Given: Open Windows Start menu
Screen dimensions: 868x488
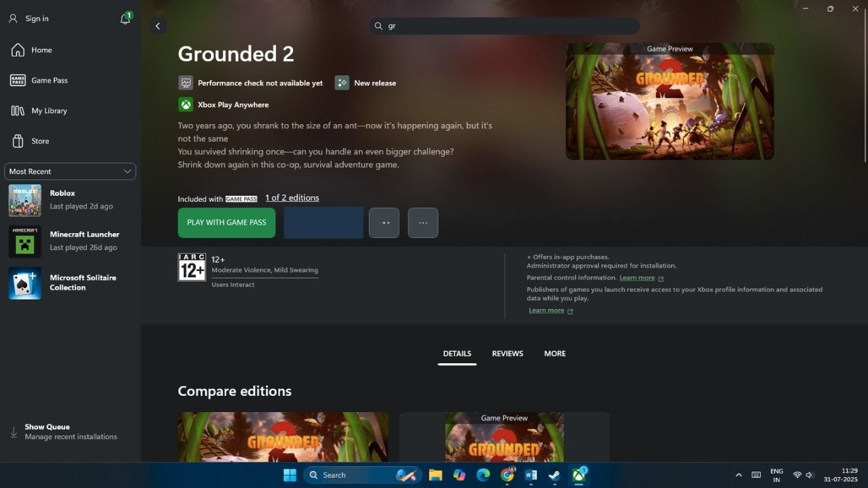Looking at the screenshot, I should tap(290, 475).
